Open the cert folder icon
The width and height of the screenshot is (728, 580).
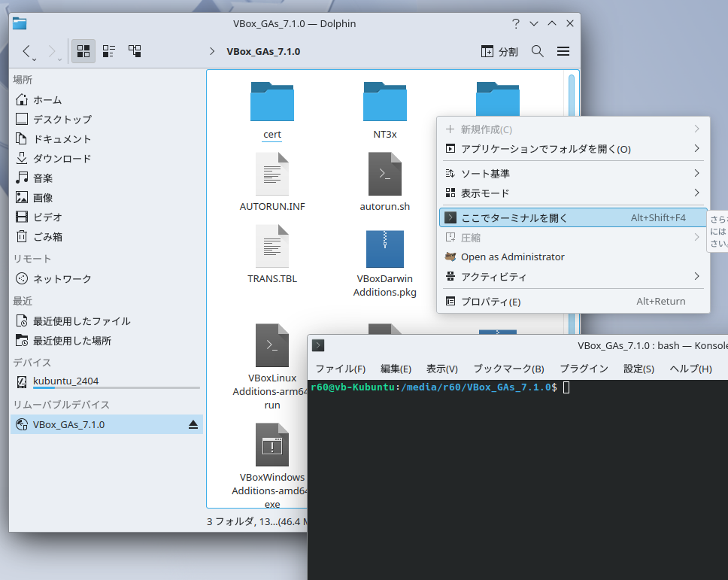[x=272, y=102]
